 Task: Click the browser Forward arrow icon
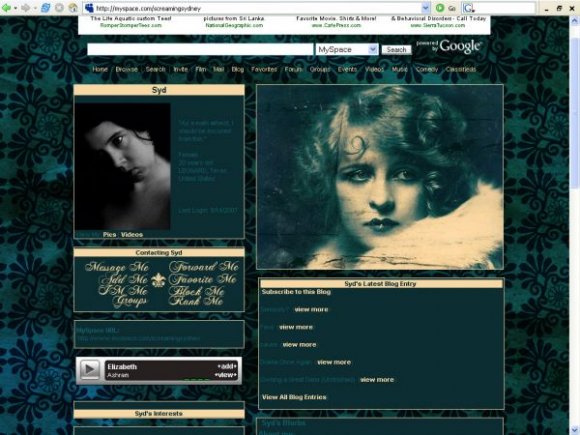tap(25, 8)
